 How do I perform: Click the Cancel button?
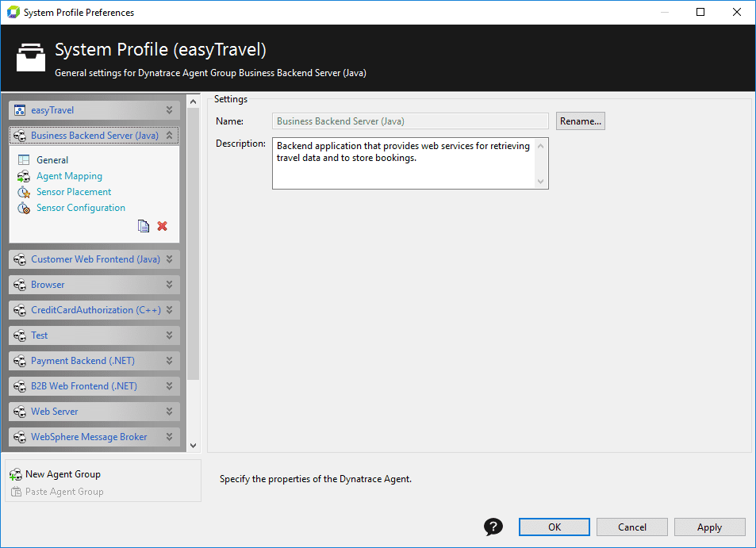click(x=632, y=527)
